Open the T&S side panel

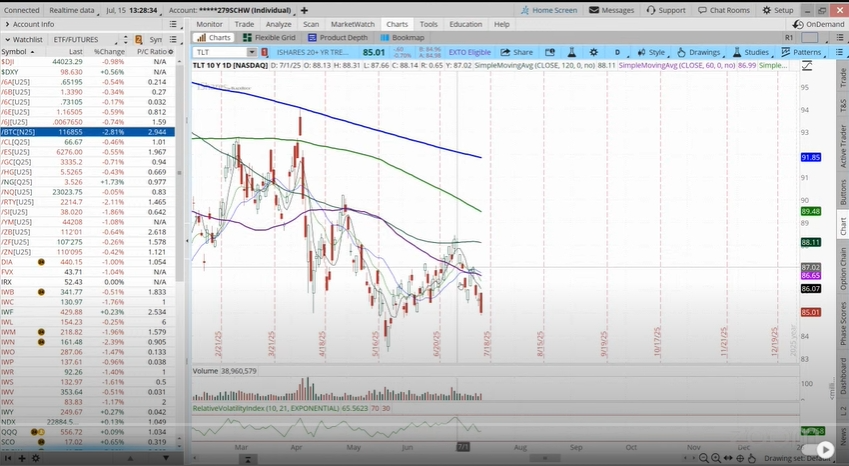click(x=843, y=105)
